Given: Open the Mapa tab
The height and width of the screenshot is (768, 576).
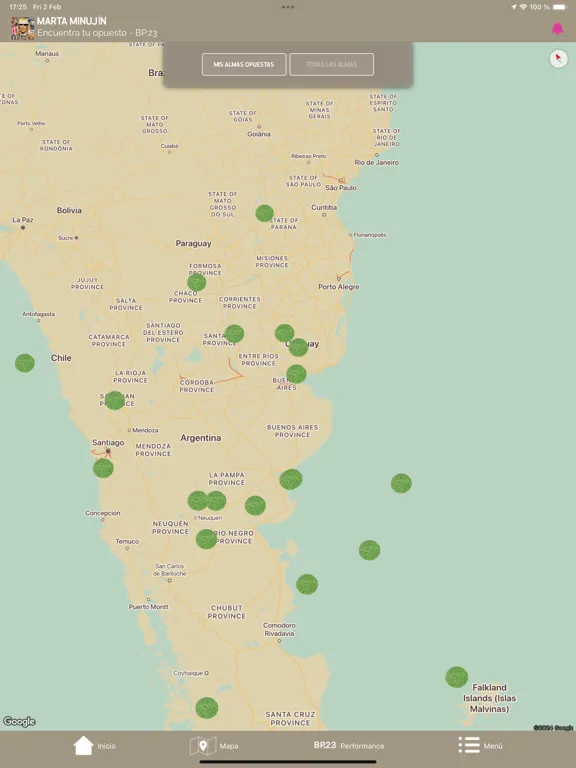Looking at the screenshot, I should [x=214, y=746].
